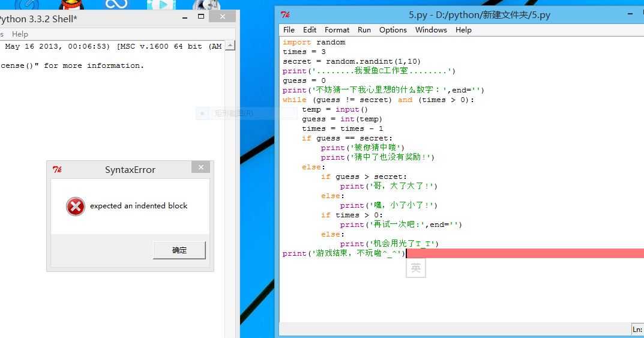The width and height of the screenshot is (644, 338).
Task: Open the infinity-loop cloud desktop icon
Action: 115,5
